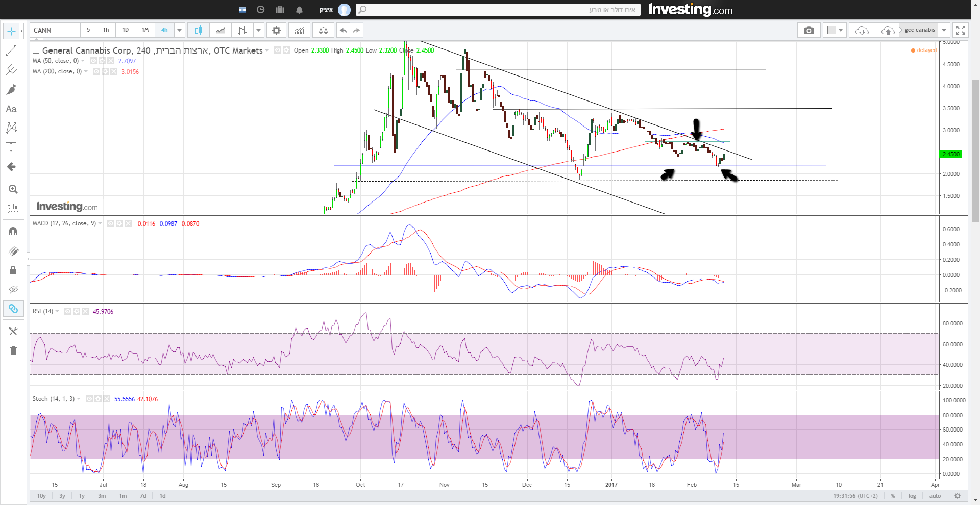Open chart settings gear in toolbar
980x505 pixels.
coord(276,30)
